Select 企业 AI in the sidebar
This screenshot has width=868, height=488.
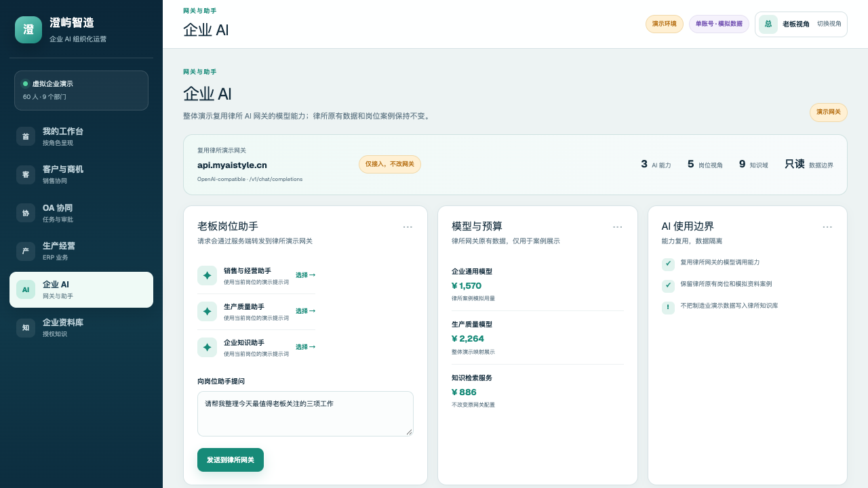pos(81,289)
